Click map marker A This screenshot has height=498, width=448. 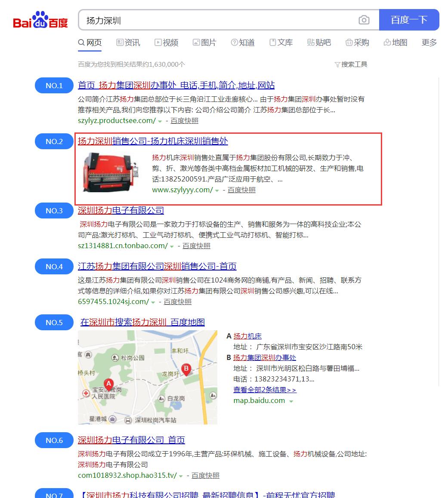click(108, 384)
